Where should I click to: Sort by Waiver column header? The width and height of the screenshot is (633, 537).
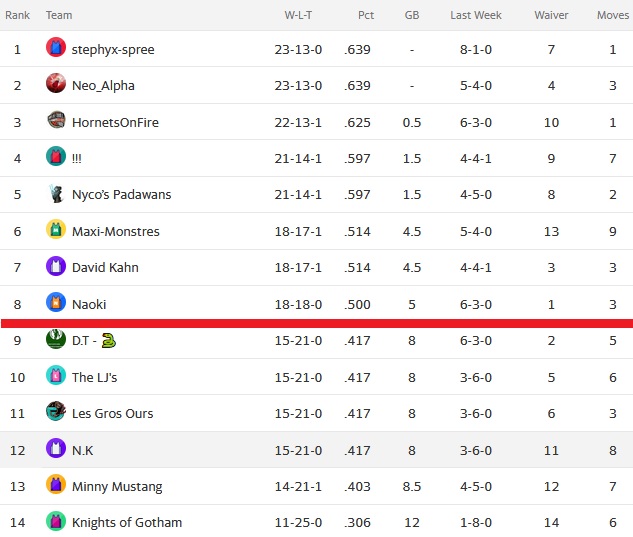point(551,15)
